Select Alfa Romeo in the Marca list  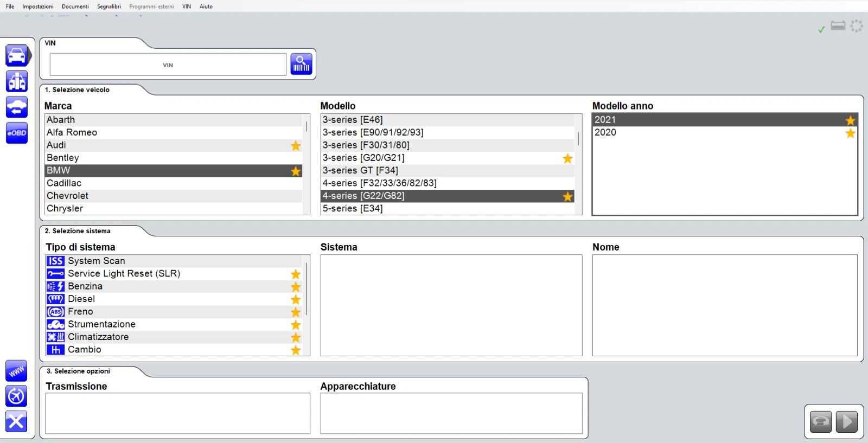click(x=72, y=132)
